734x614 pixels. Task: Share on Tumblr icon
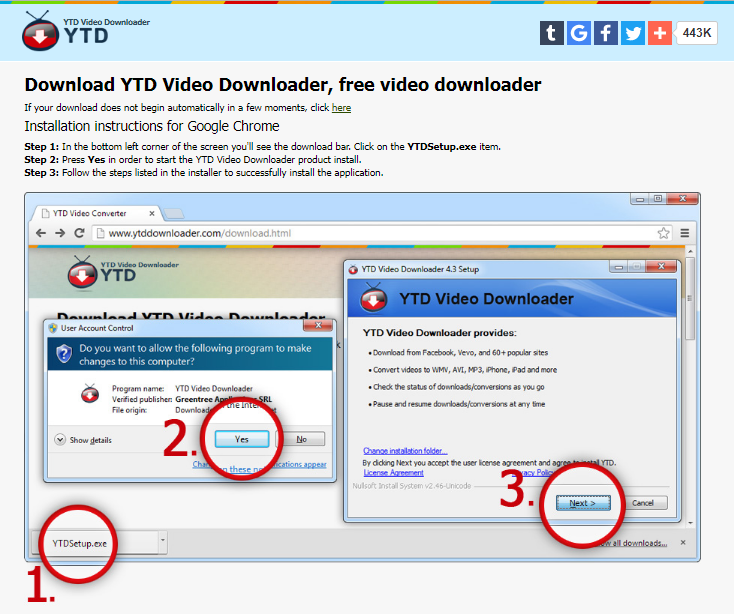[551, 33]
